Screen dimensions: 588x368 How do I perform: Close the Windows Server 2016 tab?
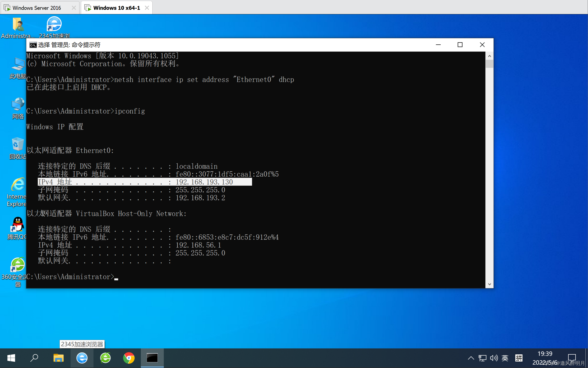(74, 8)
